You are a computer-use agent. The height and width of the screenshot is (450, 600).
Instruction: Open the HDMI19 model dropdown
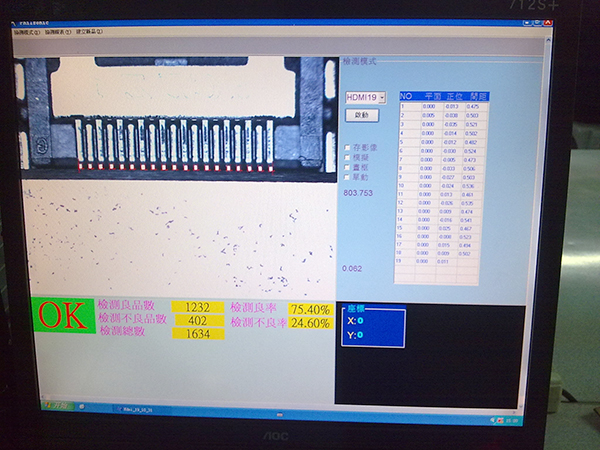coord(381,97)
